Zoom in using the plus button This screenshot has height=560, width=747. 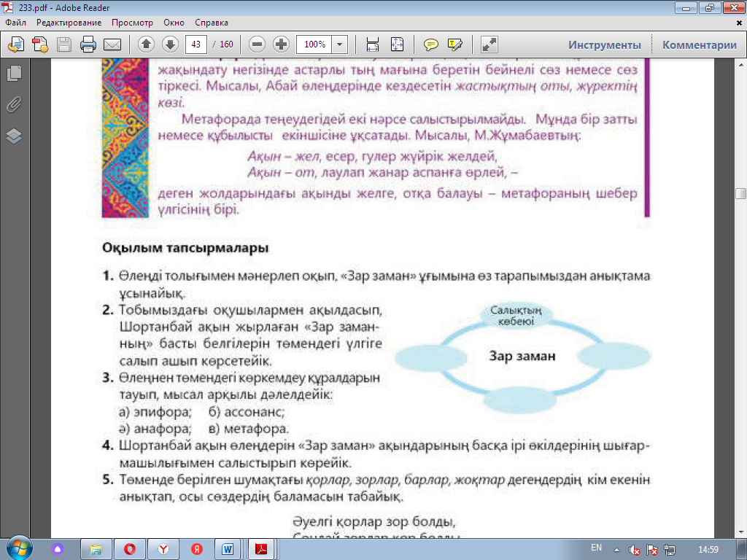281,44
